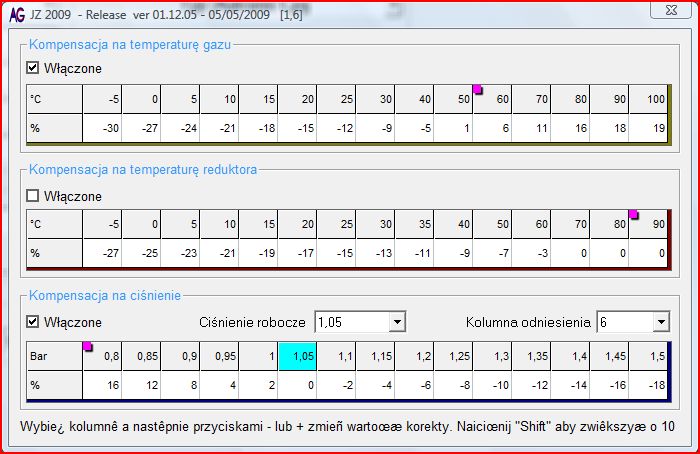Open the Ciśnienie robocze dropdown arrow
700x454 pixels.
pyautogui.click(x=396, y=322)
